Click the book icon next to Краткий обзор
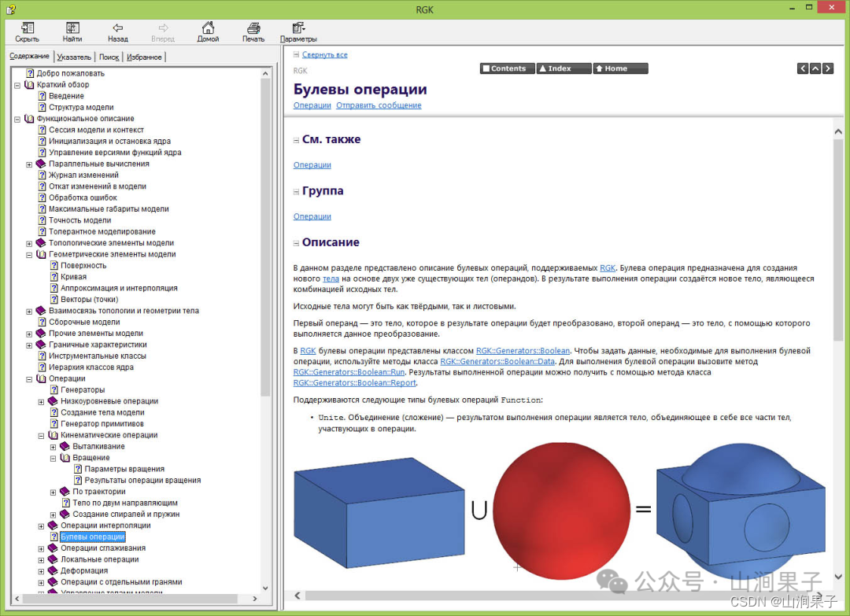This screenshot has width=850, height=616. [x=29, y=84]
